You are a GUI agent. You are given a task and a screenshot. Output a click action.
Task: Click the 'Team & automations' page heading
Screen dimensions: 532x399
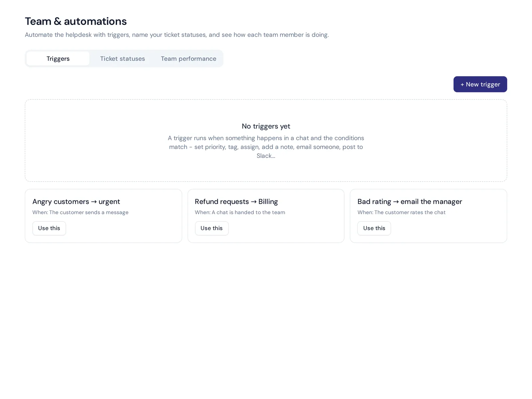pyautogui.click(x=76, y=21)
